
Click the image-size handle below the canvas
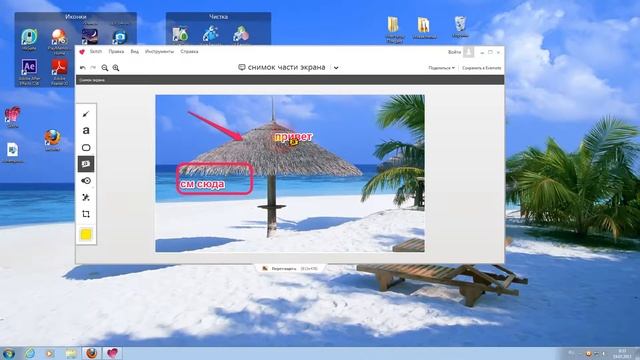(x=291, y=269)
